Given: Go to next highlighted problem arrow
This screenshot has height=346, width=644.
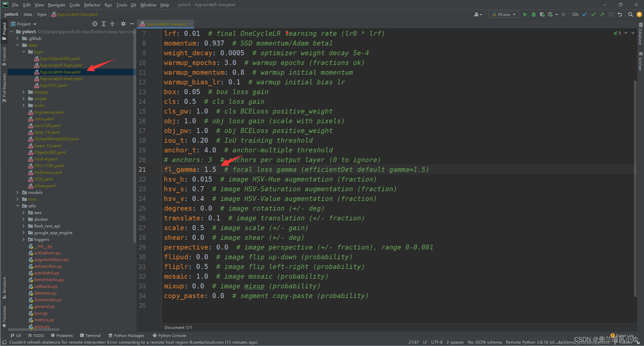Looking at the screenshot, I should pos(633,33).
